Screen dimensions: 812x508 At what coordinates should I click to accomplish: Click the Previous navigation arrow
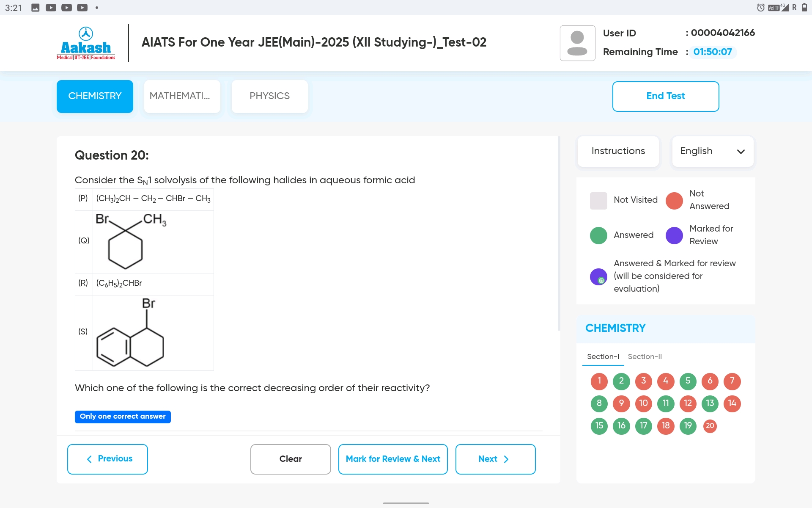pos(91,458)
